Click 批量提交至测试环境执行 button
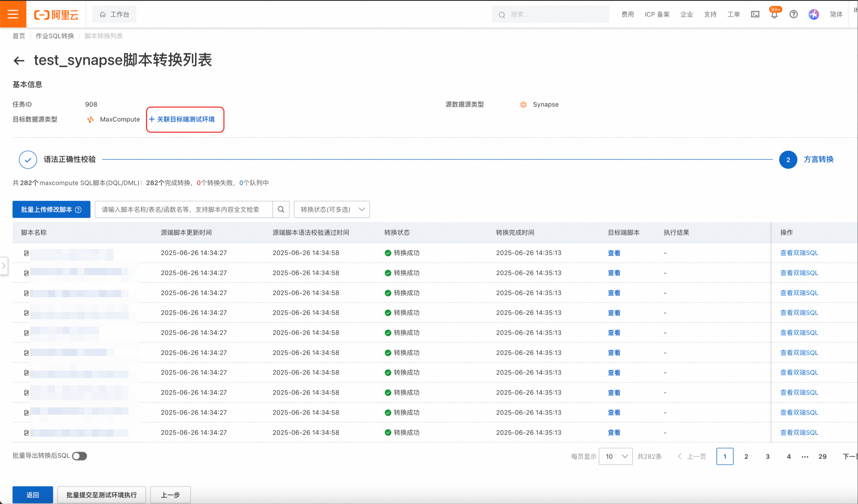858x504 pixels. coord(102,495)
